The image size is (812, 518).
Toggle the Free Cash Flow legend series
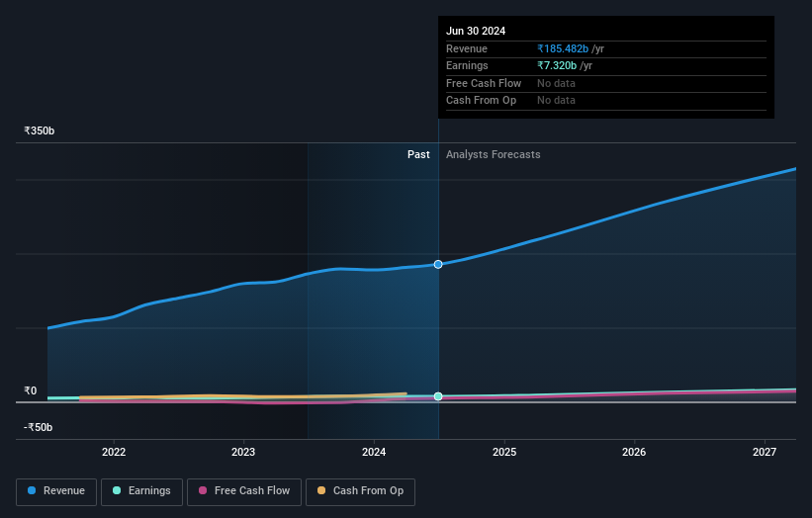point(244,491)
